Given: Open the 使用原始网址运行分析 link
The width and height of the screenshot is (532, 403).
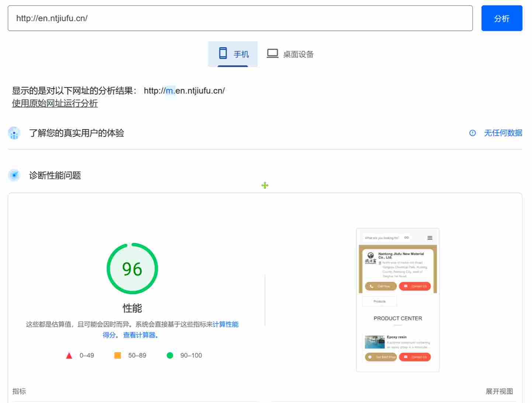Looking at the screenshot, I should (x=55, y=104).
